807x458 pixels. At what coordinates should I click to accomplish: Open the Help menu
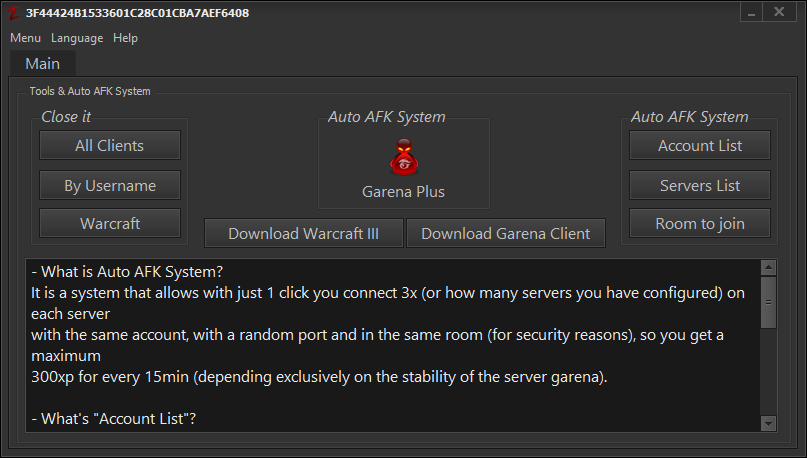point(126,38)
